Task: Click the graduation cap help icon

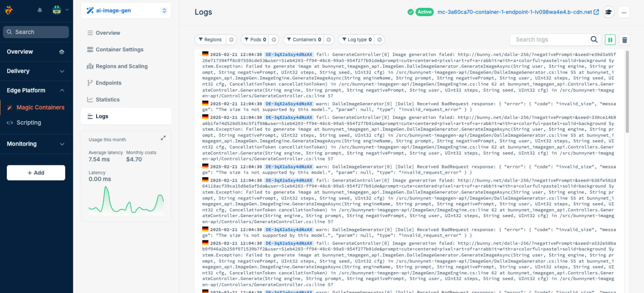Action: coord(608,12)
